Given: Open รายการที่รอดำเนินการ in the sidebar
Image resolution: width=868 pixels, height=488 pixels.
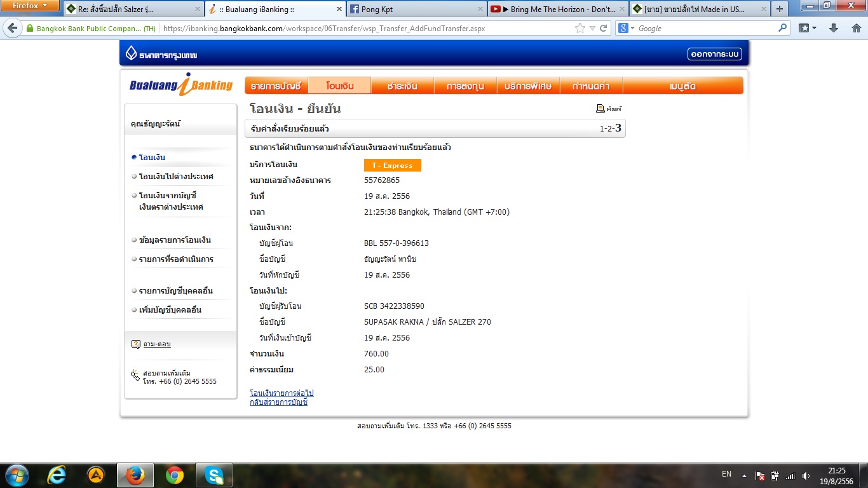Looking at the screenshot, I should coord(176,259).
